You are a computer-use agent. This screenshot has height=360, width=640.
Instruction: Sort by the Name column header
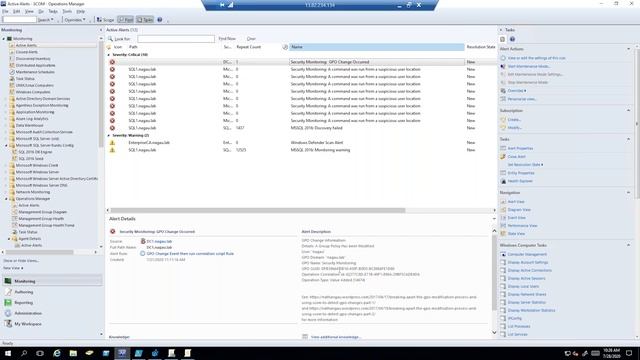377,47
